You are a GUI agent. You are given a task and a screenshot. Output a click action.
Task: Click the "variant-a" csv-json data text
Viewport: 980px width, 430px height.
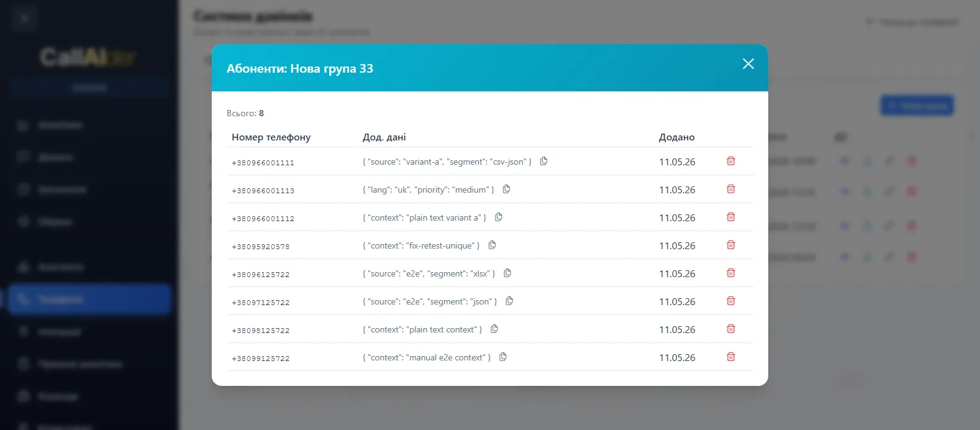[x=447, y=162]
